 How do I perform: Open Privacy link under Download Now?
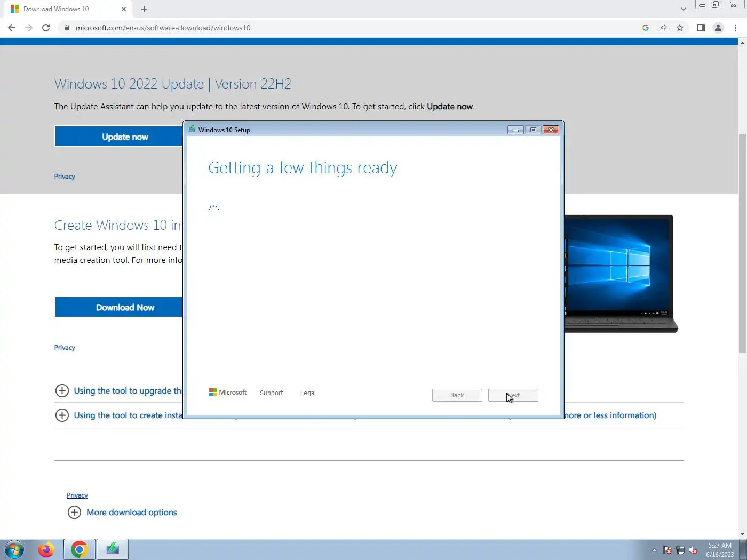tap(65, 348)
